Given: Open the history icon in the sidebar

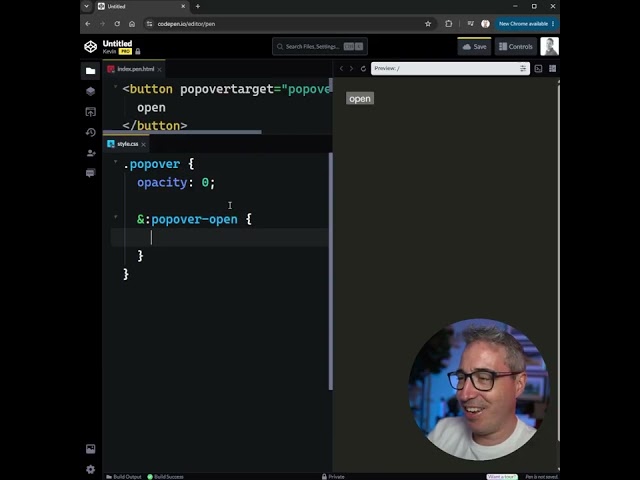Looking at the screenshot, I should [91, 132].
